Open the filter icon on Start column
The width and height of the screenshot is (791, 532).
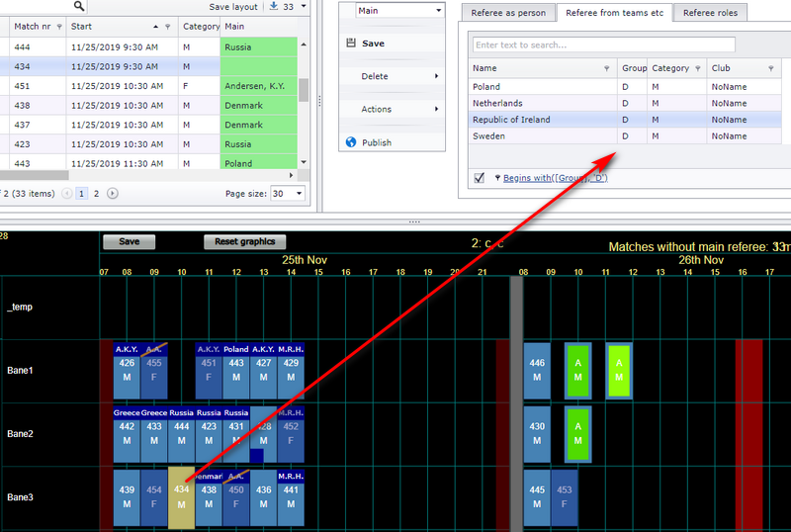[x=167, y=27]
